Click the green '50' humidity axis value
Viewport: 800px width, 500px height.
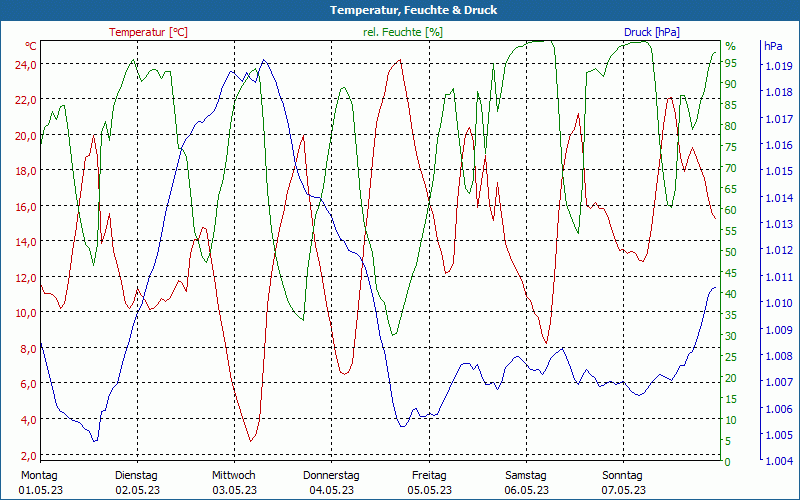pos(731,252)
